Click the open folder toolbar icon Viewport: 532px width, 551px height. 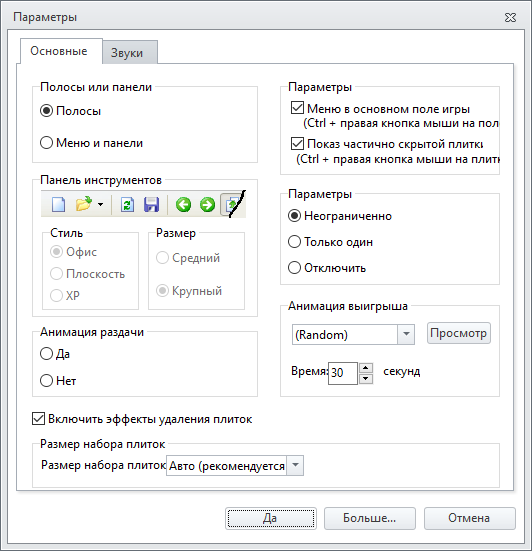click(x=84, y=204)
